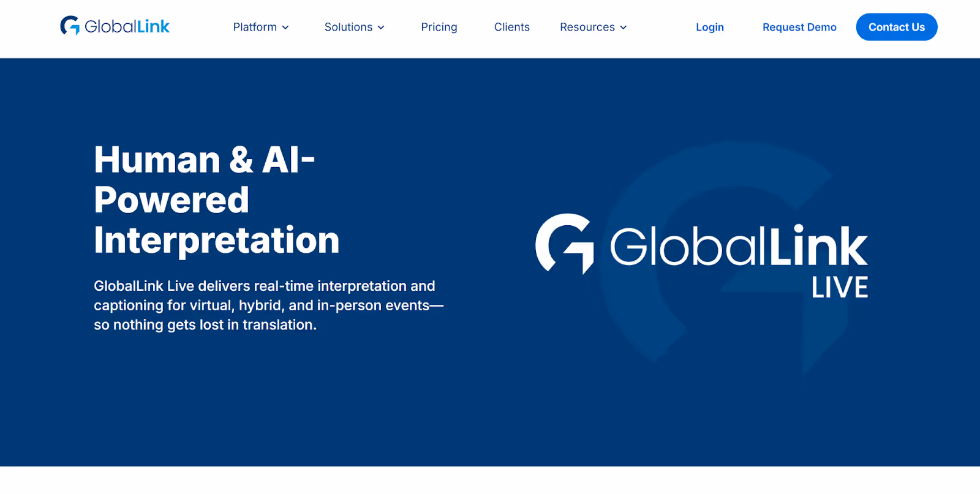Click the GlobalLink logo in the header
The width and height of the screenshot is (980, 494).
point(115,26)
